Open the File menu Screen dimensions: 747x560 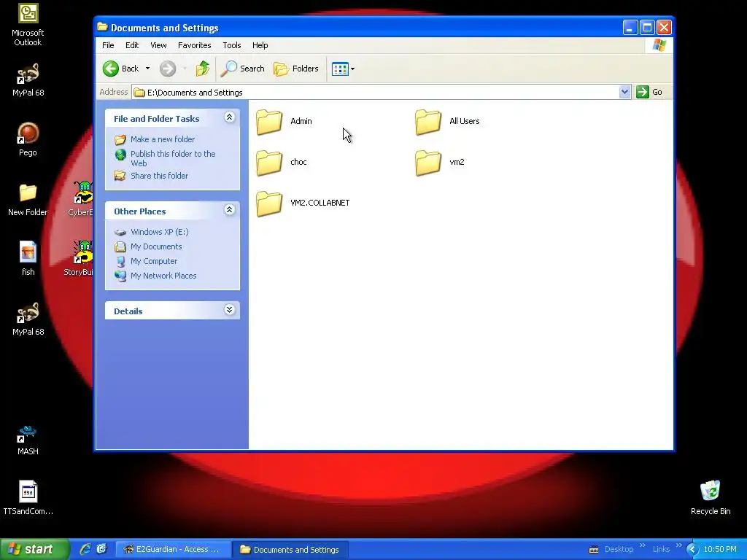pyautogui.click(x=108, y=45)
